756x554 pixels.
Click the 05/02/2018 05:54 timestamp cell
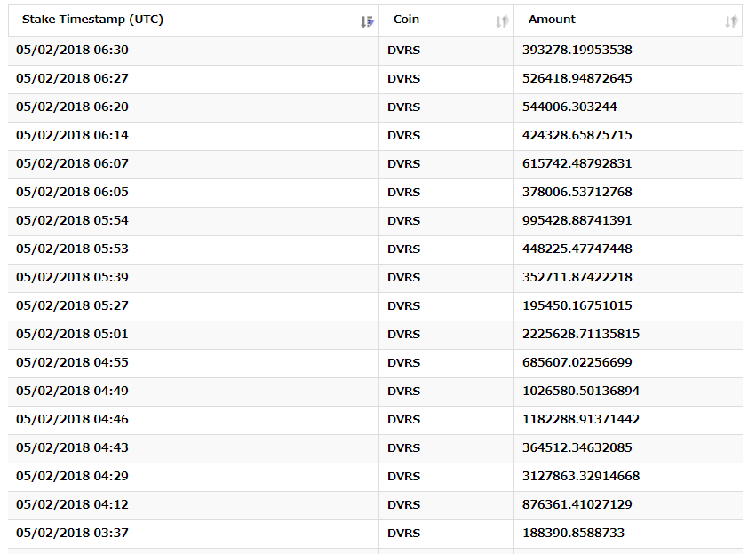pyautogui.click(x=72, y=220)
